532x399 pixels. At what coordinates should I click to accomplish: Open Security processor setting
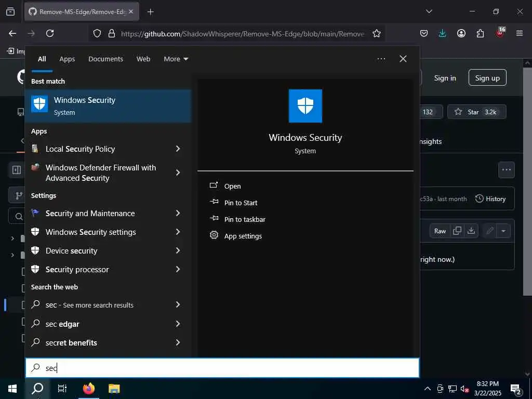pos(77,270)
